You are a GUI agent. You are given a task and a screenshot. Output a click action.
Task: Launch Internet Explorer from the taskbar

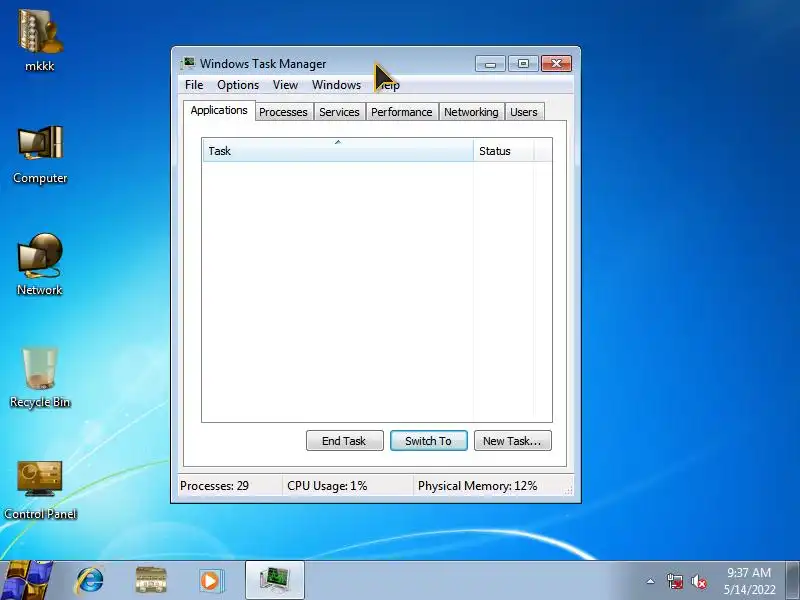coord(89,581)
